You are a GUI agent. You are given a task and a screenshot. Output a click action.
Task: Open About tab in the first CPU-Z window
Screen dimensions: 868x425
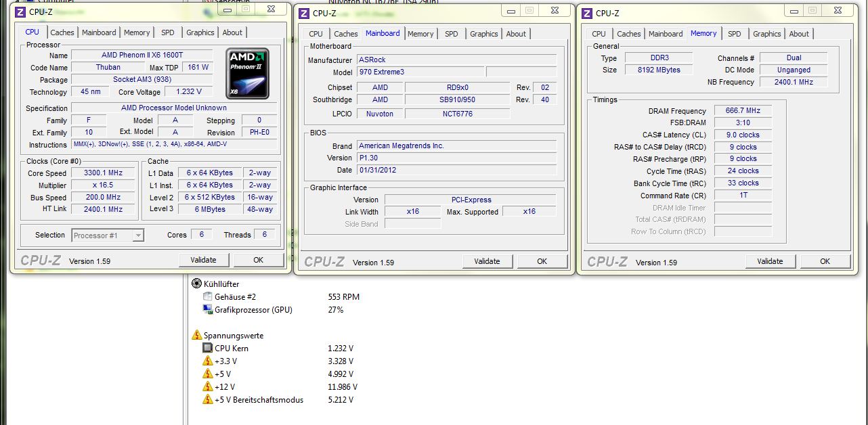(232, 32)
